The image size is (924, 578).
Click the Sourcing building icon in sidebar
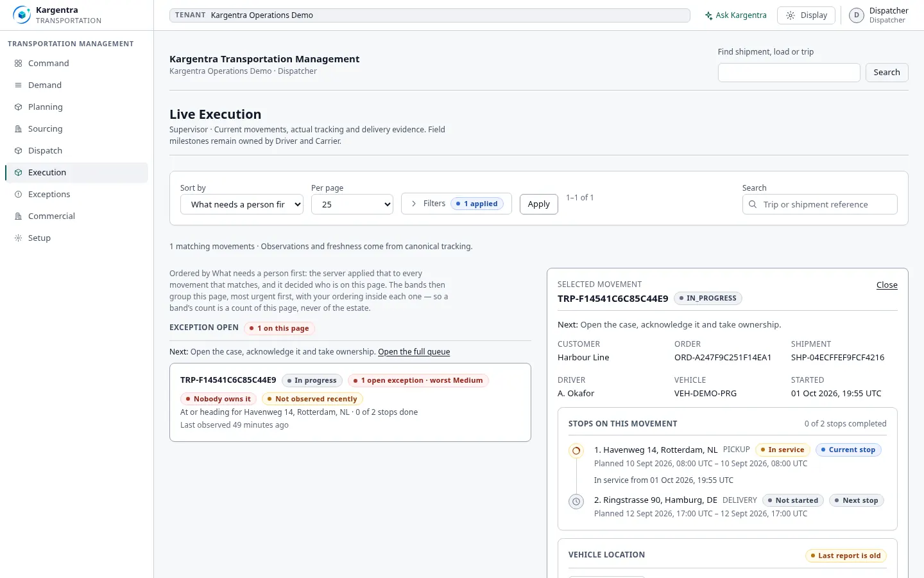click(18, 129)
